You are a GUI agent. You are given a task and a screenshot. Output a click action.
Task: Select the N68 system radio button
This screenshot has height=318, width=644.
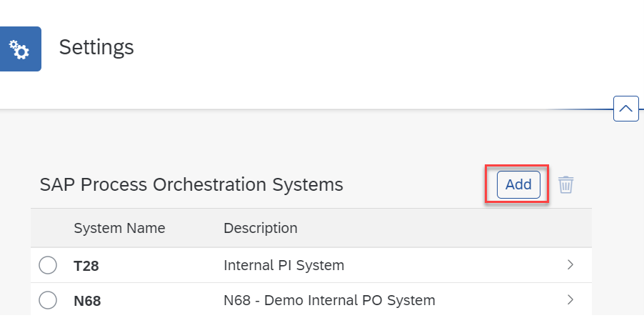48,300
